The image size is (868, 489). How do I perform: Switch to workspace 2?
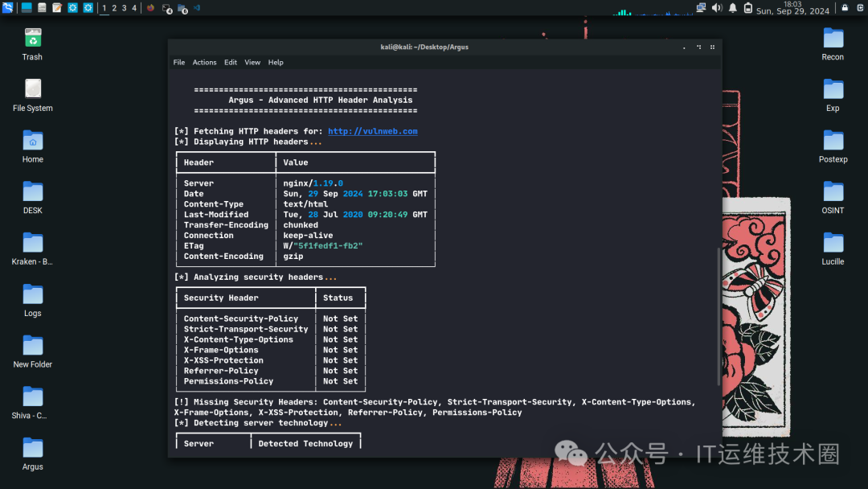[114, 8]
